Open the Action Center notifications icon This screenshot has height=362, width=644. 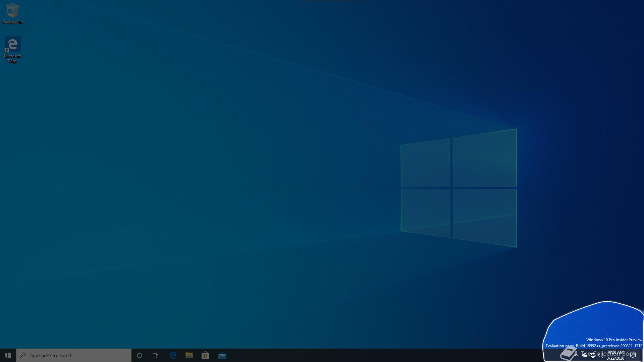(633, 355)
